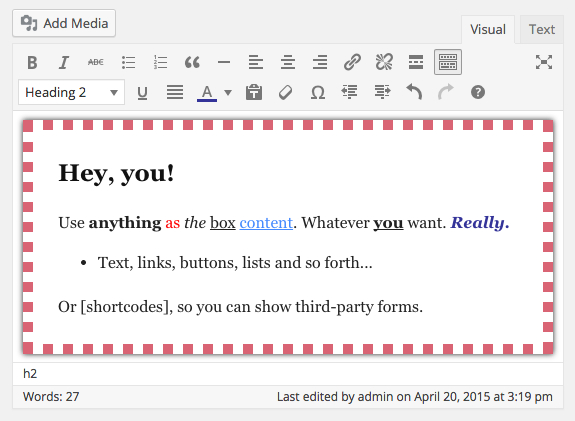Toggle the toolbar kitchen sink button
Screen dimensions: 575x421
click(x=448, y=62)
